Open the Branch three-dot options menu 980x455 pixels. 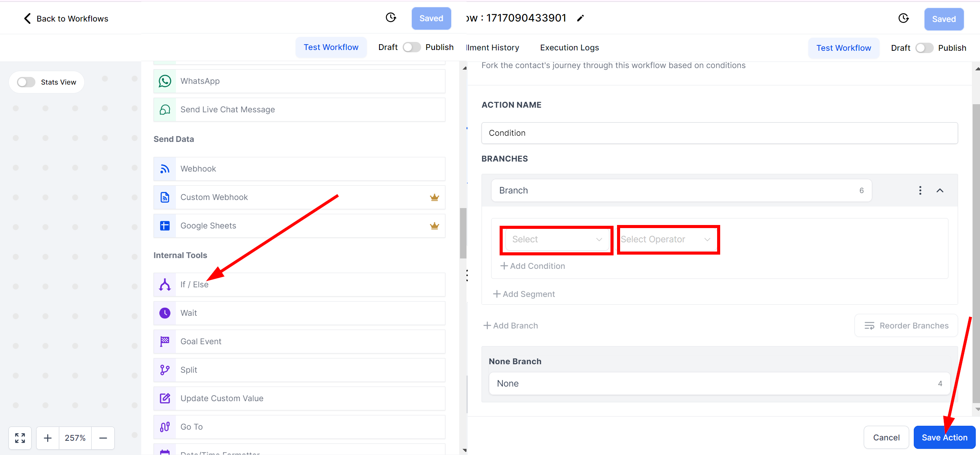[920, 190]
